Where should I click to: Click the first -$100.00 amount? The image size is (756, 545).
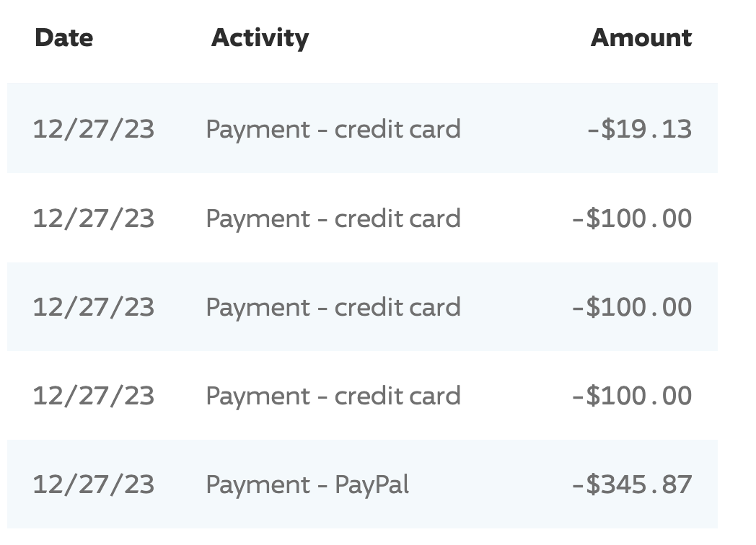(632, 218)
